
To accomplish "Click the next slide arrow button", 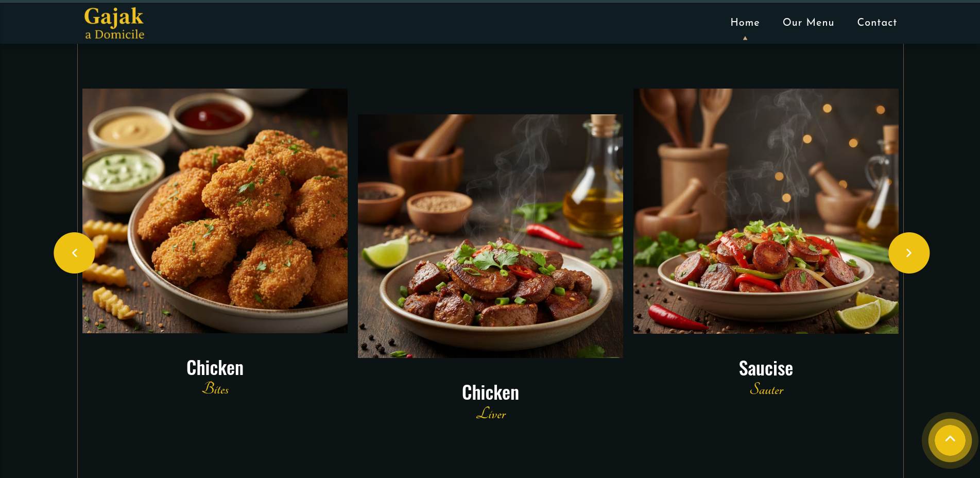I will tap(909, 253).
